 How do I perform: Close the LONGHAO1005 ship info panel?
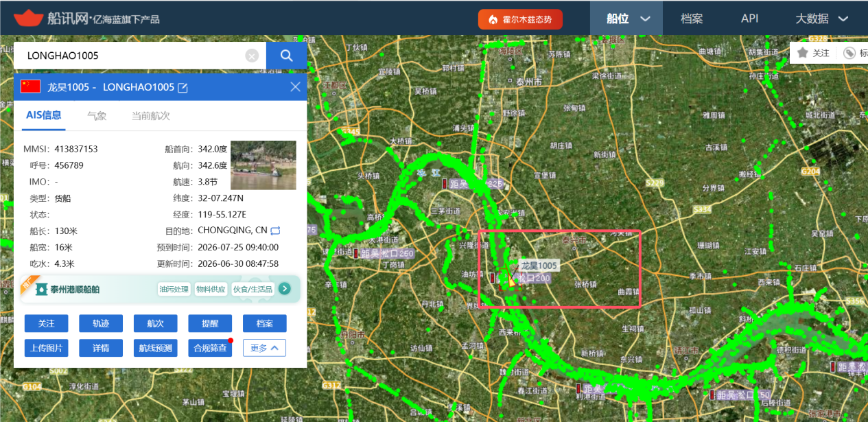[296, 86]
